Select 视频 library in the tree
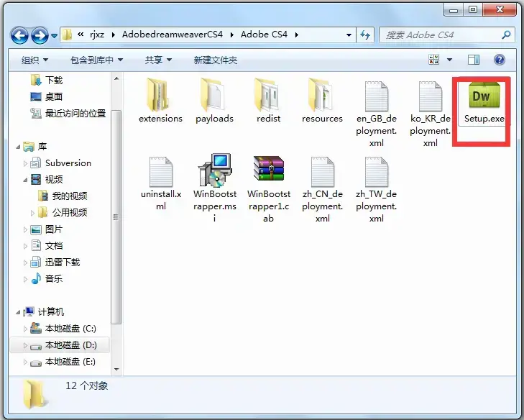The width and height of the screenshot is (524, 420). coord(54,179)
